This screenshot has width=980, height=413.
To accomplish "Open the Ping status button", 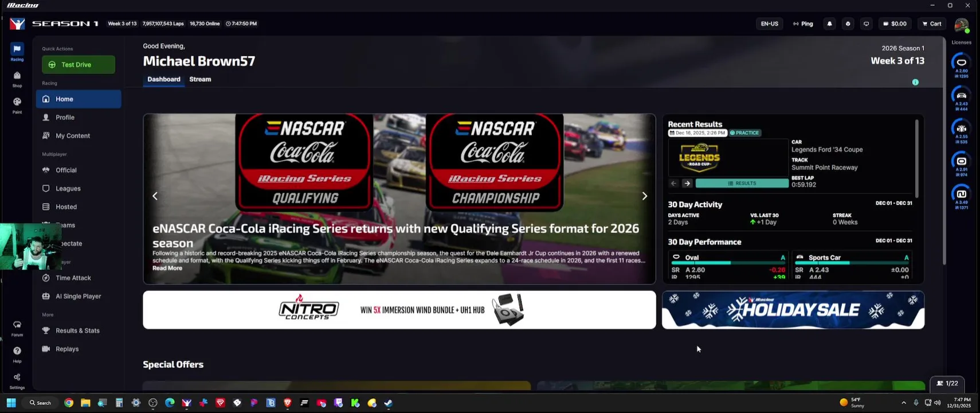I will [803, 24].
